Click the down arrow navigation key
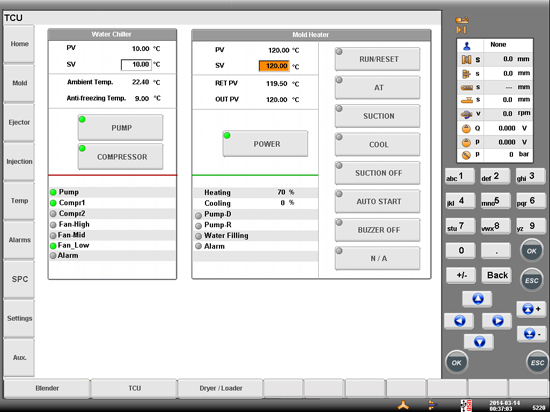The image size is (550, 412). [x=479, y=342]
